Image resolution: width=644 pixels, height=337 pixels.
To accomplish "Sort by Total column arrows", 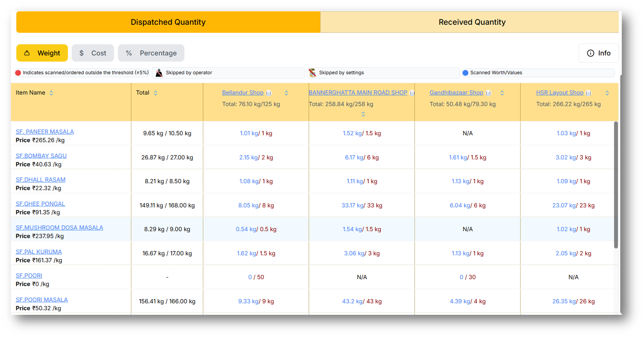I will (155, 93).
